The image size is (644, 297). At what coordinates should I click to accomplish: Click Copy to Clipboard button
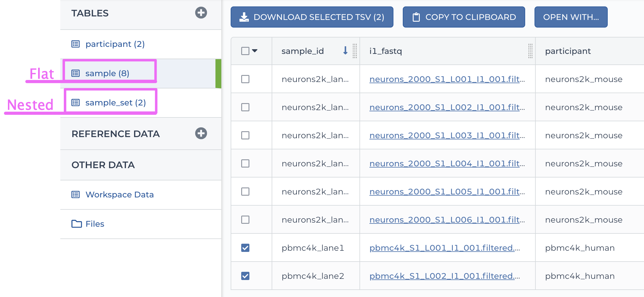coord(464,17)
